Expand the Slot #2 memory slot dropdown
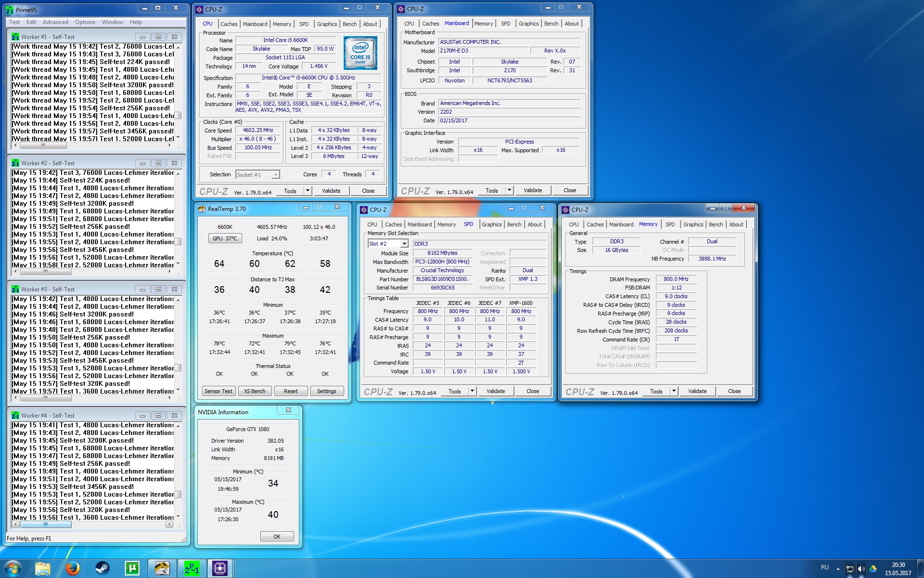 [404, 244]
